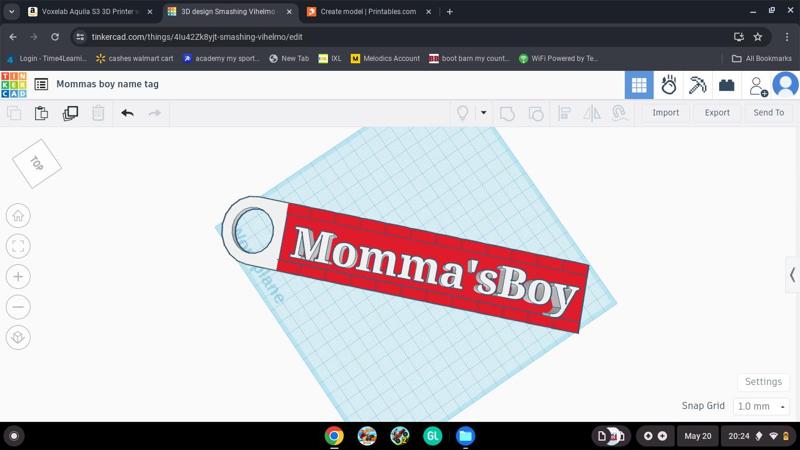Open the GL app on the shelf

click(x=433, y=436)
